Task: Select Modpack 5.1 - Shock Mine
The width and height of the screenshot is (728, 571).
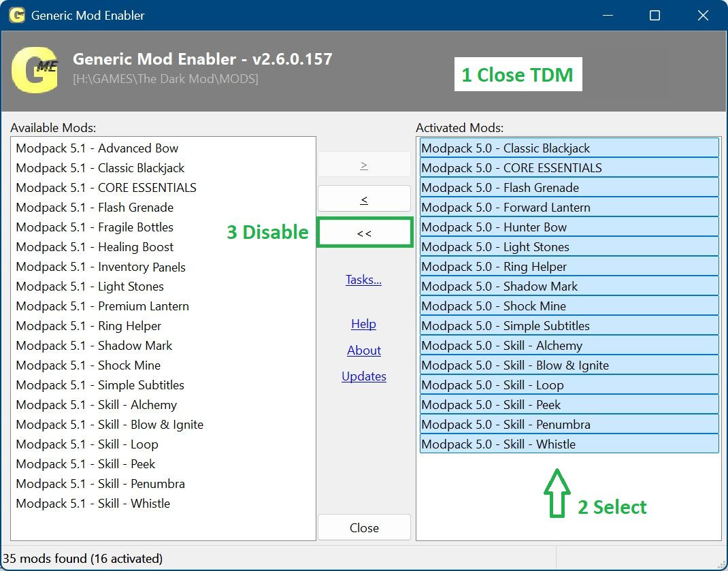Action: click(x=163, y=365)
